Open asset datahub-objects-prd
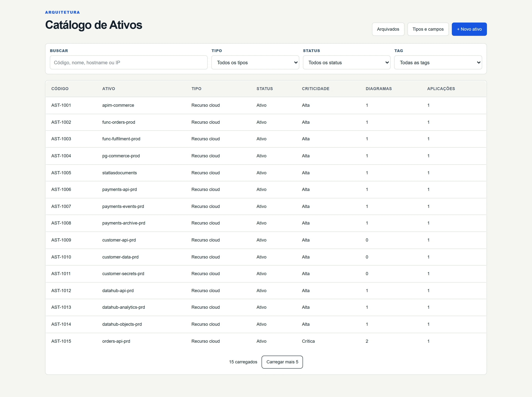Image resolution: width=532 pixels, height=397 pixels. 122,324
